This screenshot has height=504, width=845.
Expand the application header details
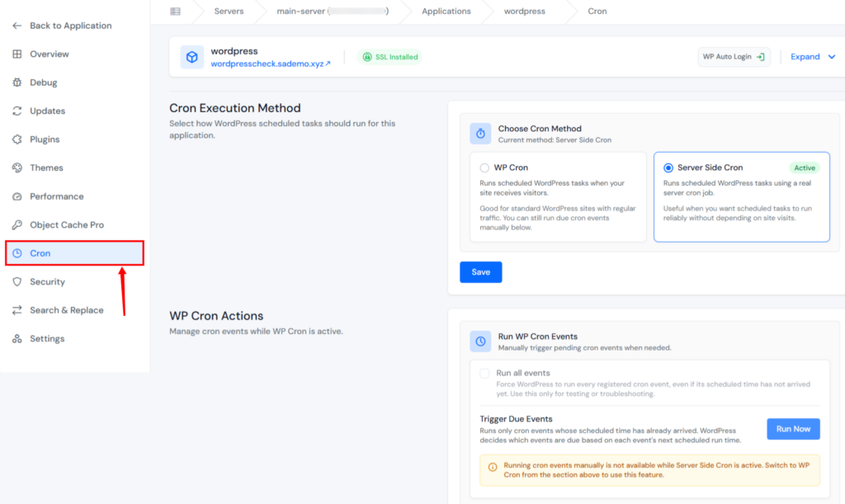[813, 57]
